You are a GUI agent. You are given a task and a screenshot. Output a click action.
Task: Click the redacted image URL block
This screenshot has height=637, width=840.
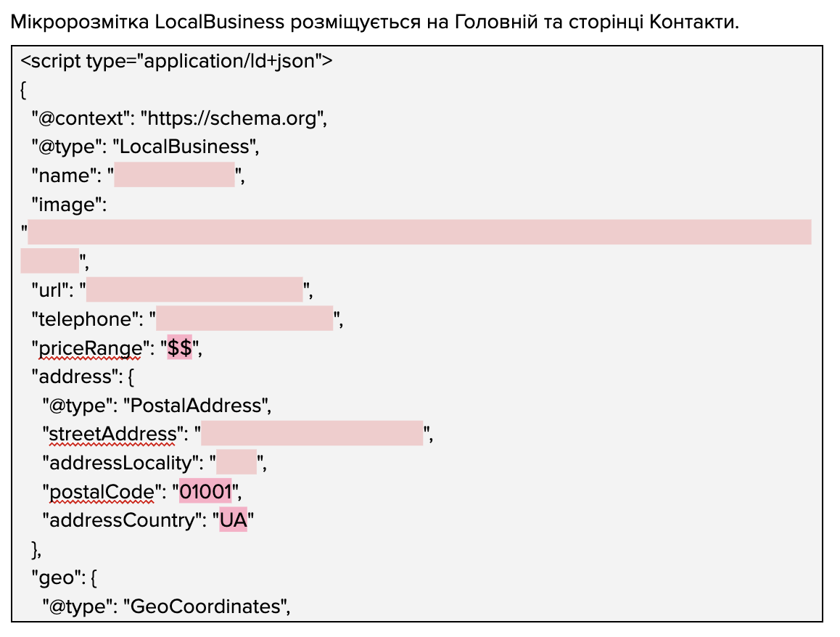pyautogui.click(x=419, y=232)
